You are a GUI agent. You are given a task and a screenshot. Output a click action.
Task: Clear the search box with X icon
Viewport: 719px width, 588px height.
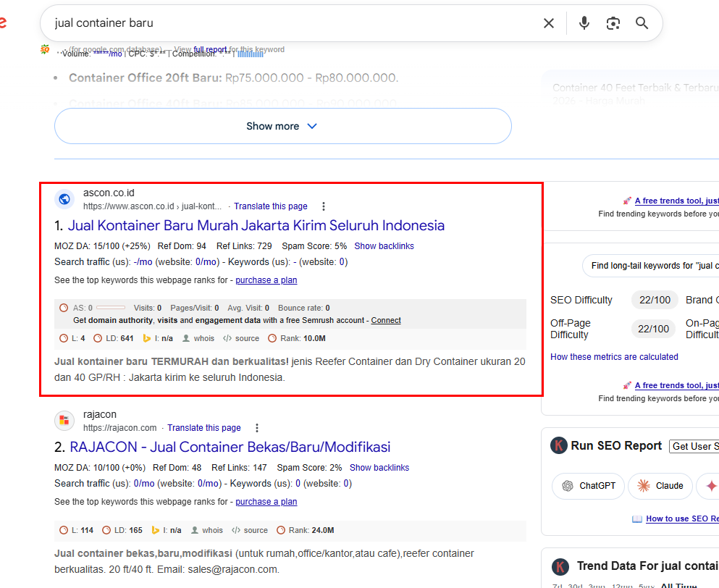[549, 23]
